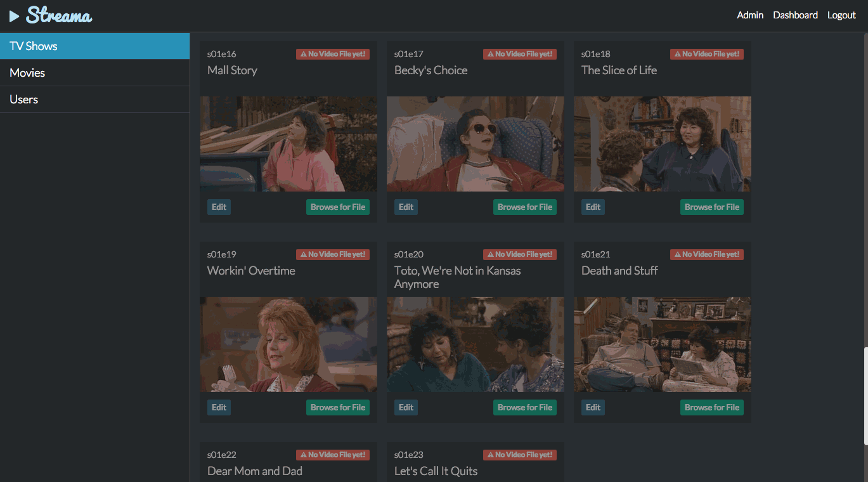Click the warning badge on s01e21 Death and Stuff
Viewport: 868px width, 482px height.
[x=707, y=254]
